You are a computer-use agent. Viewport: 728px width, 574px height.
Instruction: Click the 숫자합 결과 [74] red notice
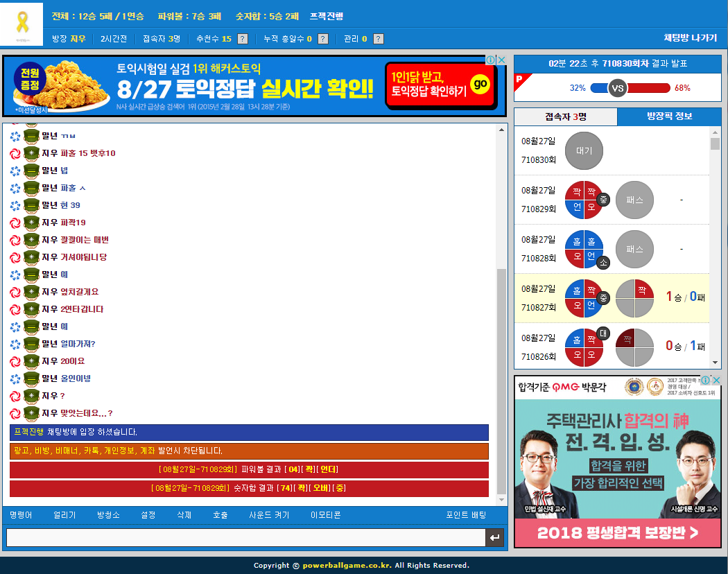tap(249, 488)
